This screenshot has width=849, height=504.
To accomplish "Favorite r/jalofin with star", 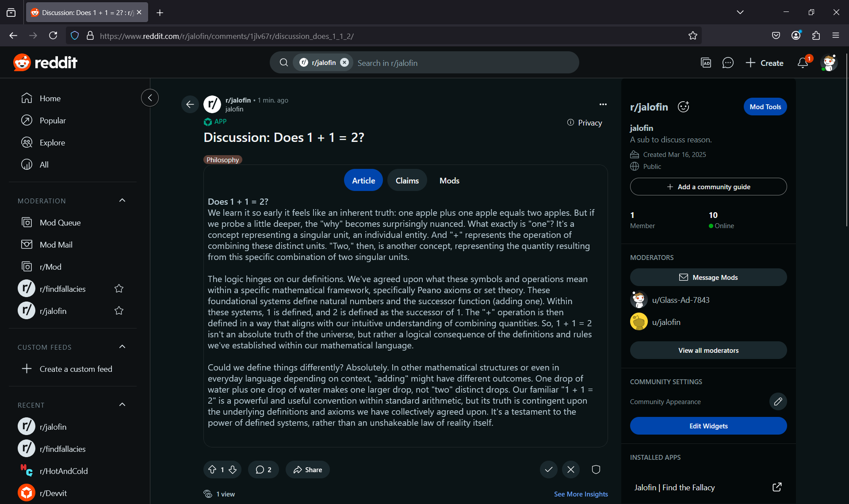I will 119,311.
